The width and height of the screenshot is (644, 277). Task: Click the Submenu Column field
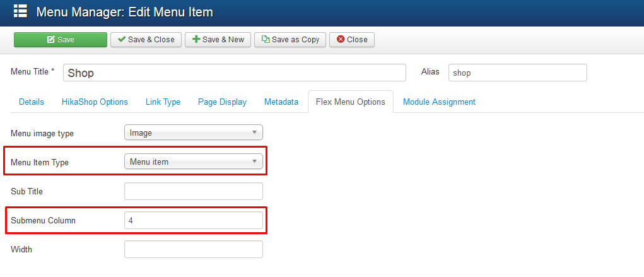(194, 220)
